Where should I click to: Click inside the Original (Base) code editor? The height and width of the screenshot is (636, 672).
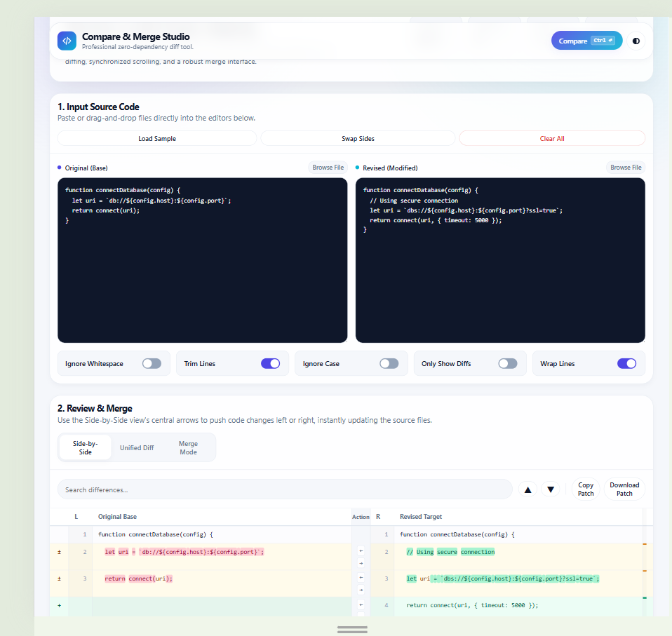[x=202, y=260]
